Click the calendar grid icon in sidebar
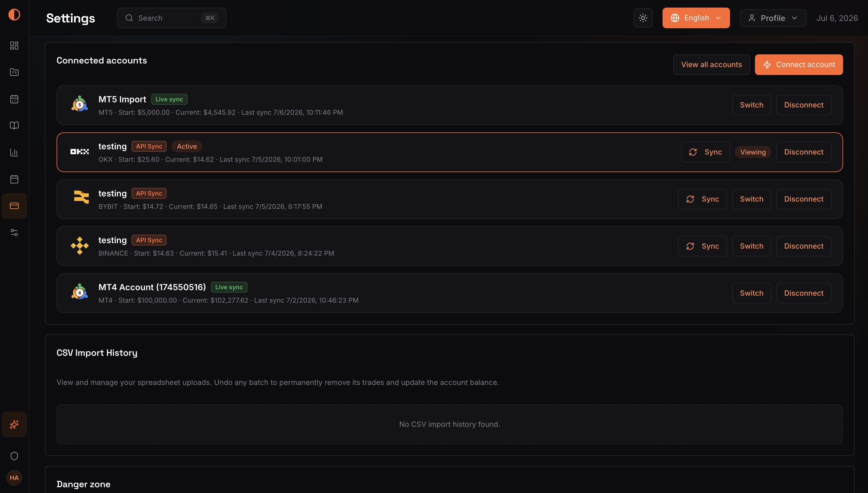 coord(14,99)
